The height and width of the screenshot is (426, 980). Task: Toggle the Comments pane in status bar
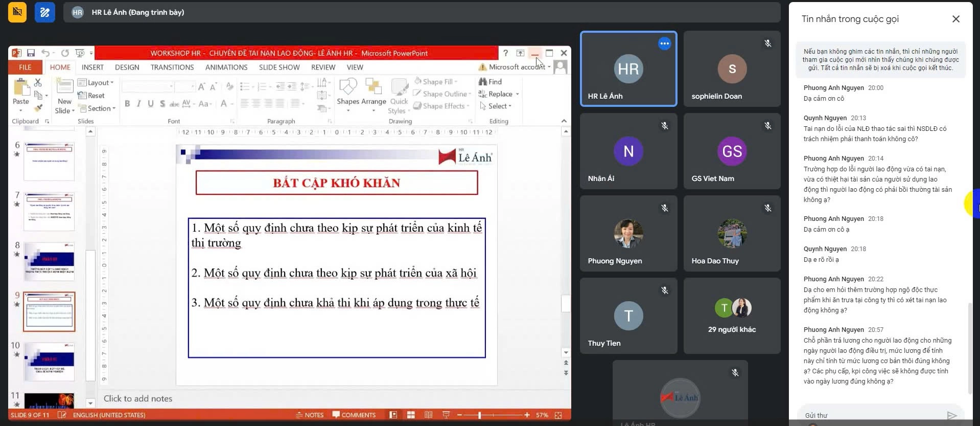tap(354, 415)
